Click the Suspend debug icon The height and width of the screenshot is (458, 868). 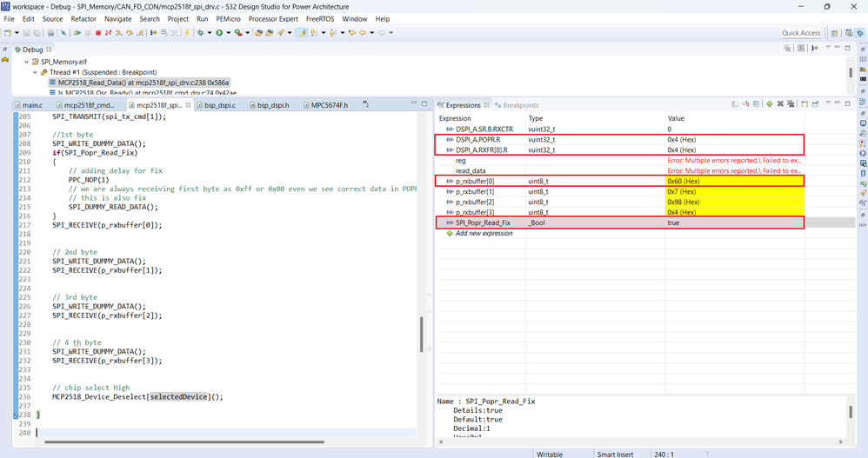coord(88,33)
